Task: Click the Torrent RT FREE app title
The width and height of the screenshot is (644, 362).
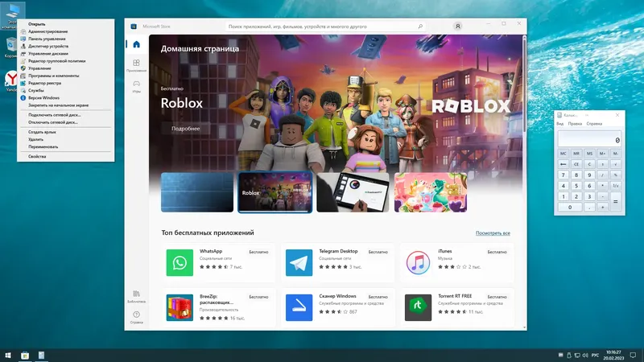Action: pyautogui.click(x=455, y=296)
